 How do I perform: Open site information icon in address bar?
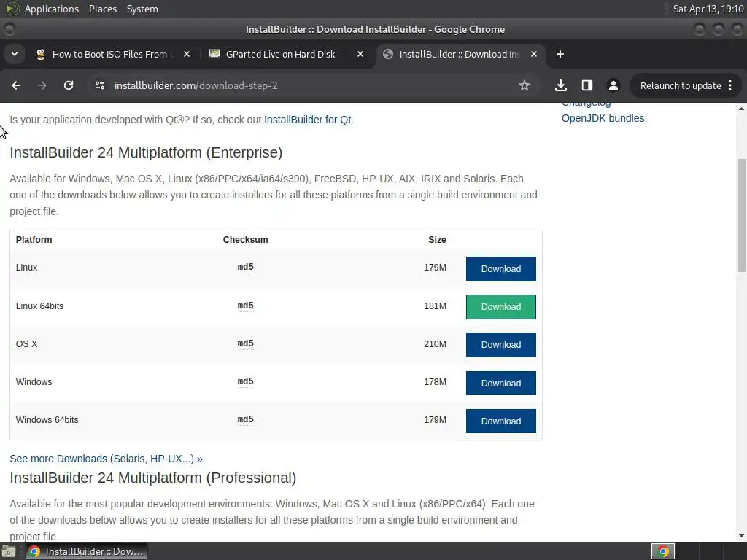pyautogui.click(x=99, y=85)
